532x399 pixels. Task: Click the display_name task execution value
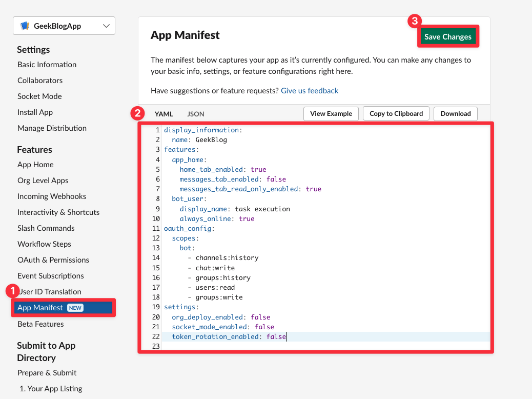[262, 209]
